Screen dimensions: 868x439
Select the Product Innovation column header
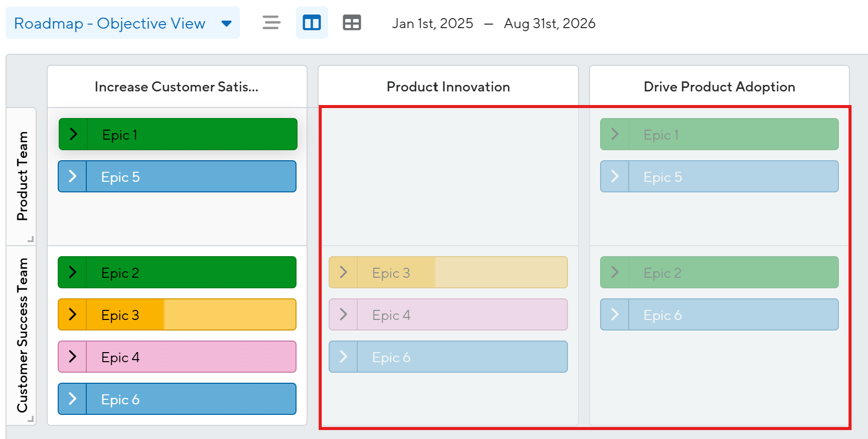click(448, 87)
